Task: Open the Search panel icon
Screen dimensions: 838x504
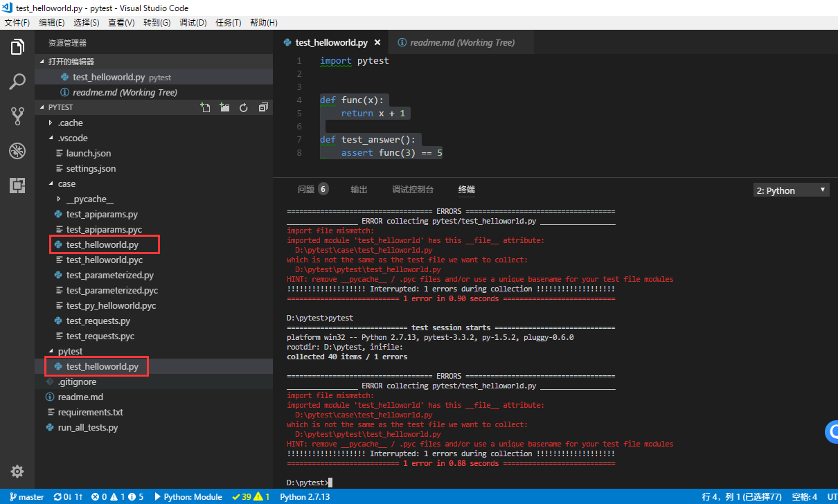Action: 17,82
